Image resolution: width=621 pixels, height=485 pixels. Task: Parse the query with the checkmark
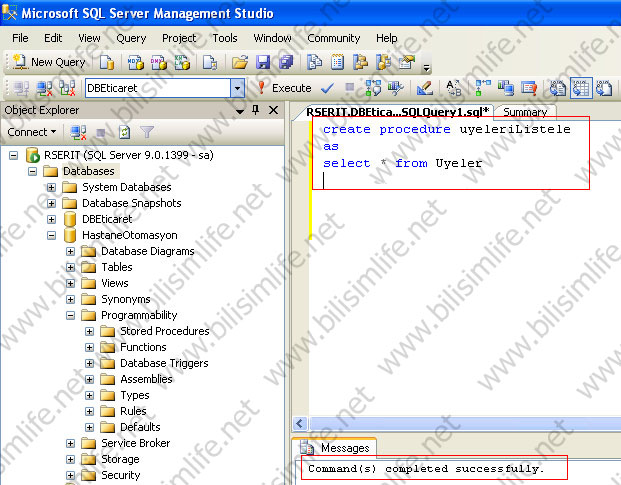coord(327,88)
